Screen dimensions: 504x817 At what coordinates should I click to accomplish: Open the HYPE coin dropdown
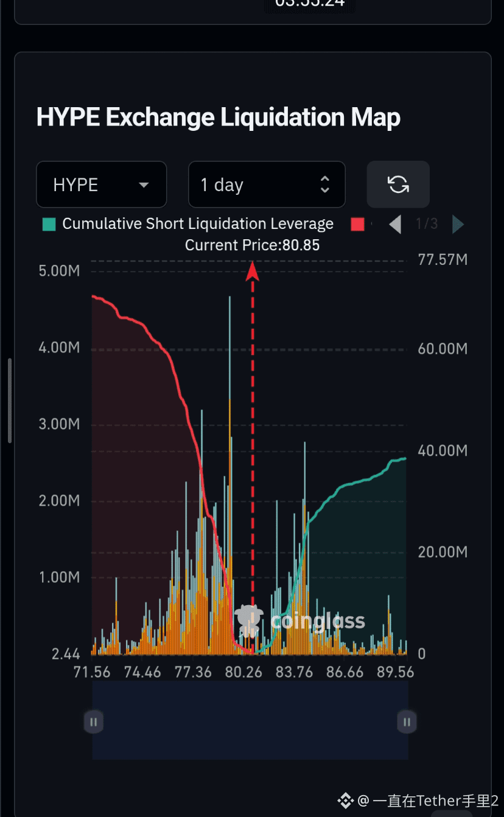(102, 184)
